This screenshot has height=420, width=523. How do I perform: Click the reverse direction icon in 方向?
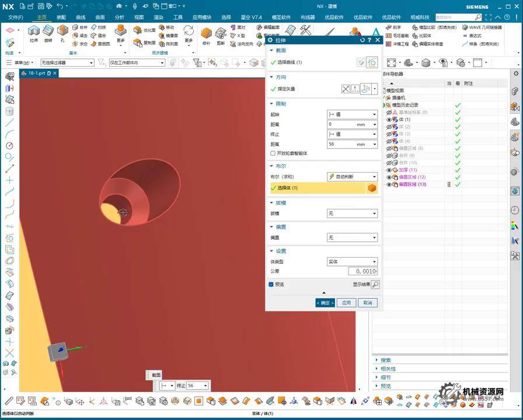(x=346, y=89)
